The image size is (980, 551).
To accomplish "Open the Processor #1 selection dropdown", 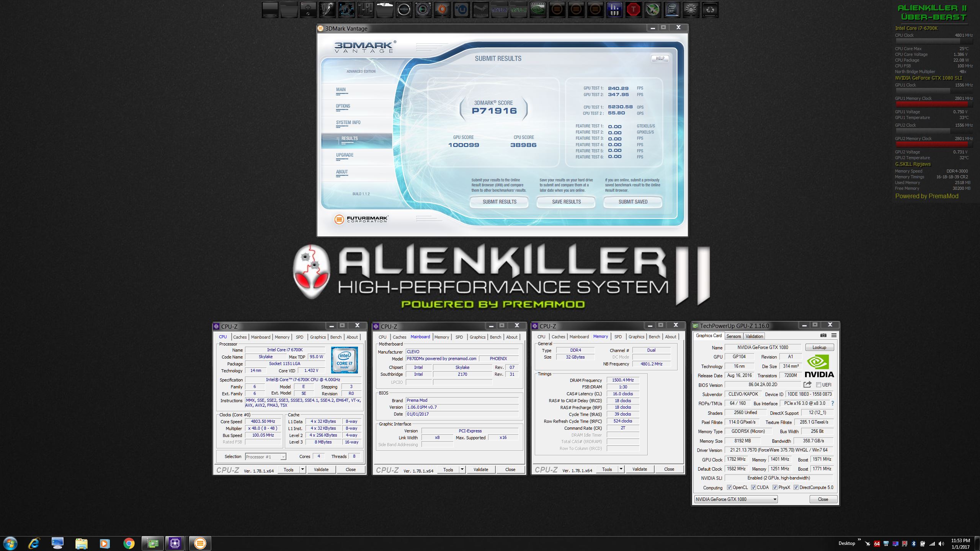I will 265,457.
